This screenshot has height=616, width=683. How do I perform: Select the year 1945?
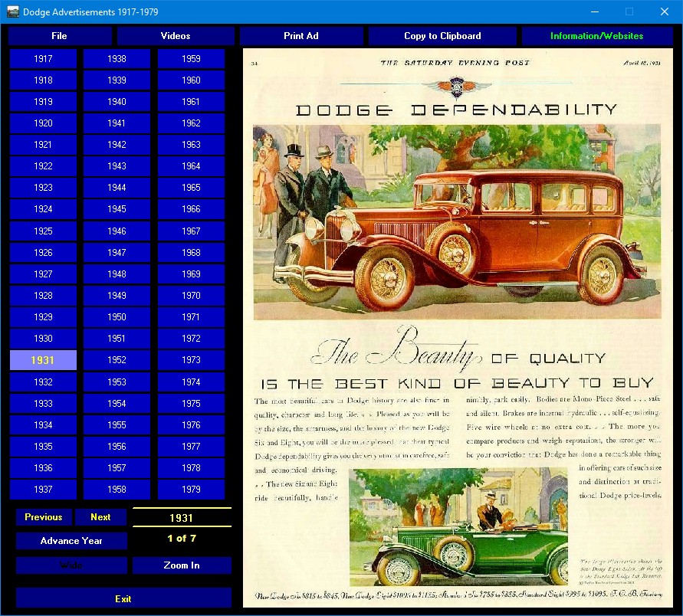click(117, 209)
